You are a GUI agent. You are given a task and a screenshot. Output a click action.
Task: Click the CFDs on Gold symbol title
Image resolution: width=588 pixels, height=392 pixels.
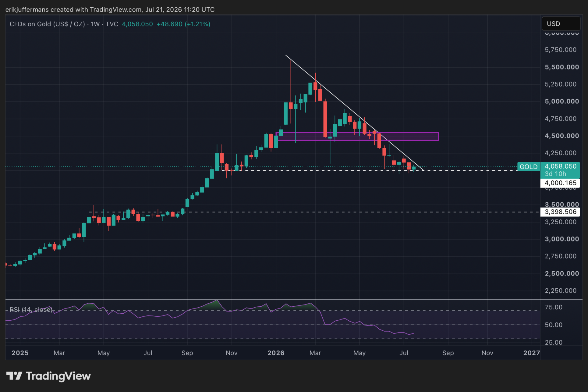(x=47, y=24)
